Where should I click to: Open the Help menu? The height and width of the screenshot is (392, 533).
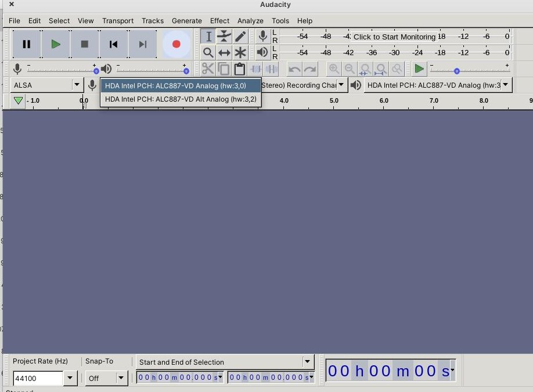click(305, 21)
